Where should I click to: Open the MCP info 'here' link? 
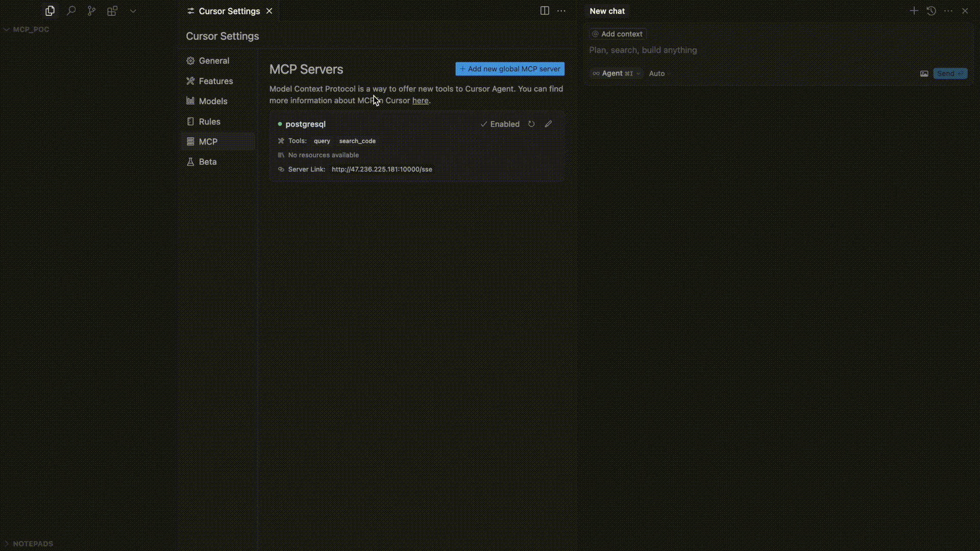420,101
